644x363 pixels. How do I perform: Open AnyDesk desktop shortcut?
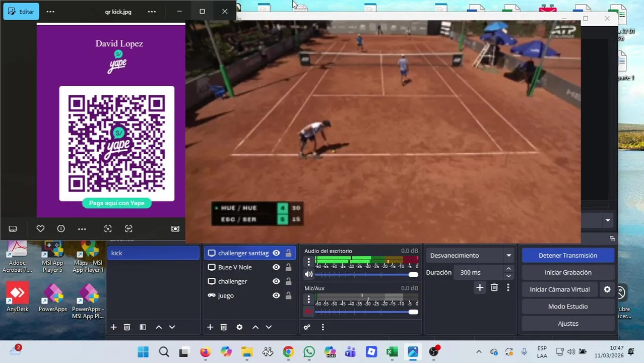(x=17, y=297)
